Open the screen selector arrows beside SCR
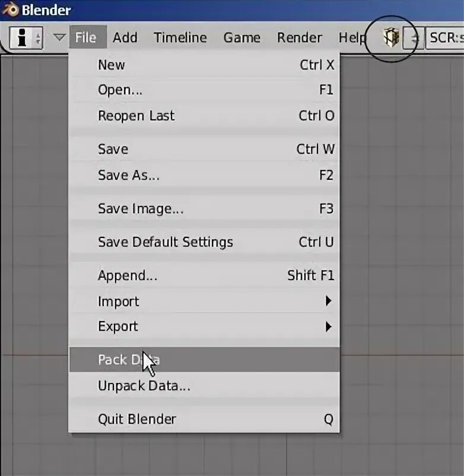The height and width of the screenshot is (476, 464). 414,38
